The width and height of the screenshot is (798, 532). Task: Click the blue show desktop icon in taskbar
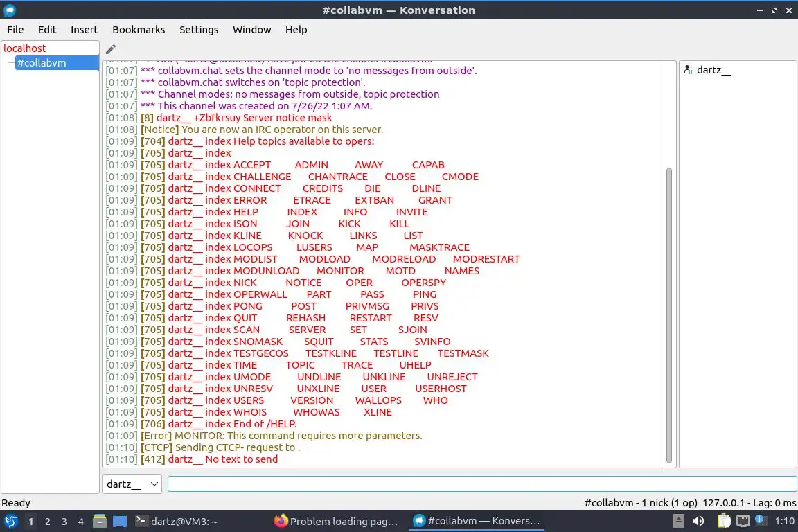click(120, 522)
